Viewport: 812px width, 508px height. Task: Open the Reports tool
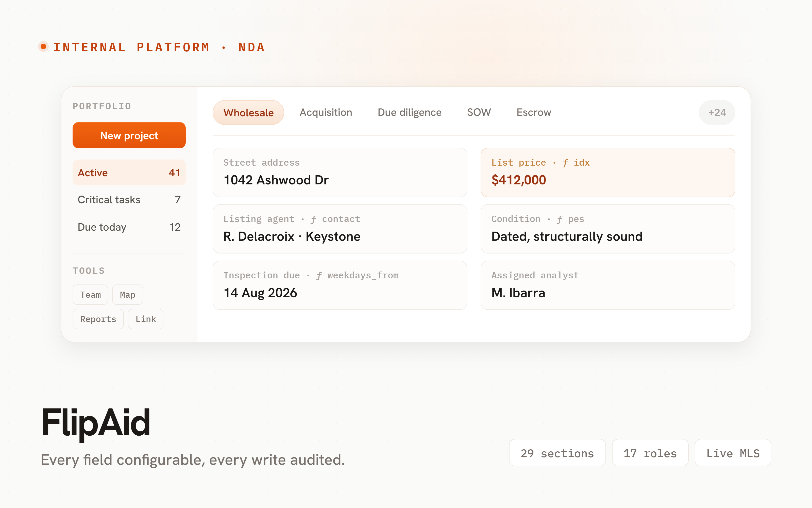click(x=98, y=319)
